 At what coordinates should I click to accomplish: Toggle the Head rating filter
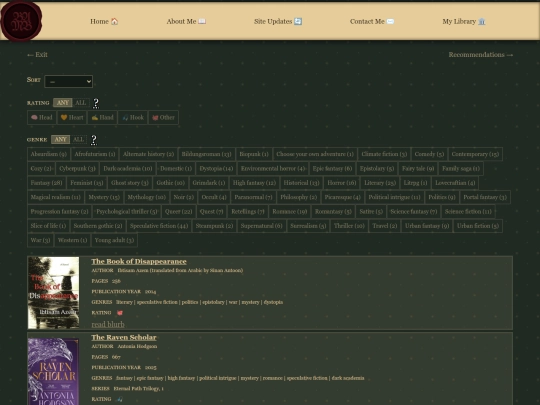(42, 117)
